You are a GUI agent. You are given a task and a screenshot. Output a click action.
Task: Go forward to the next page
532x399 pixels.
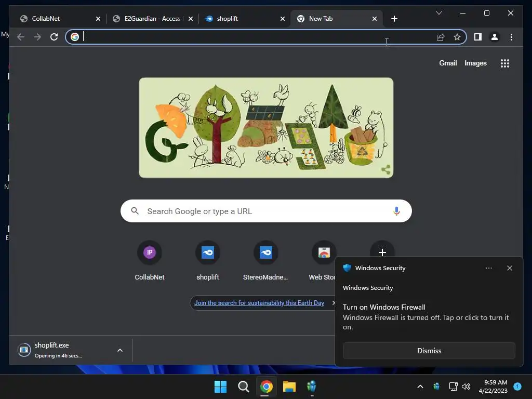37,37
